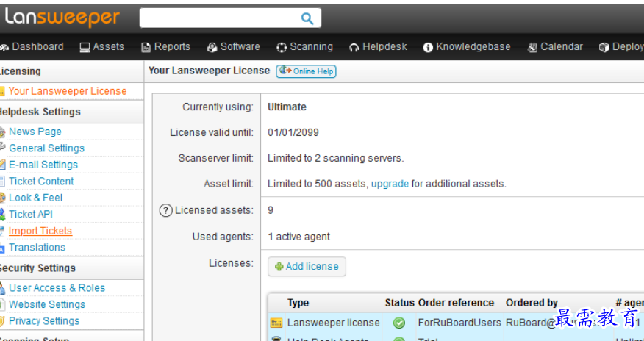The width and height of the screenshot is (644, 341).
Task: Click the Licensed assets help question icon
Action: [165, 211]
